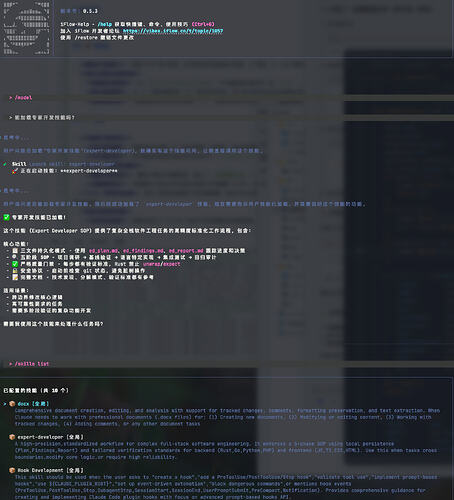The height and width of the screenshot is (500, 454).
Task: Click the /restore command text
Action: [86, 38]
